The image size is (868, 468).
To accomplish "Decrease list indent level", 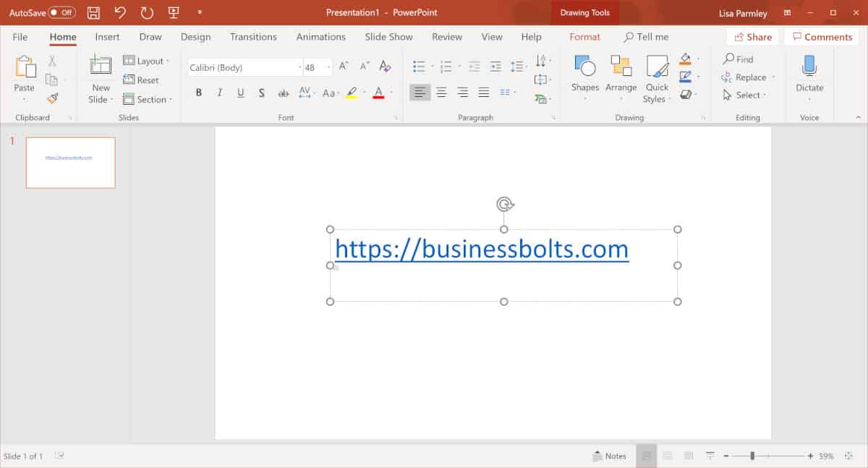I will [475, 67].
